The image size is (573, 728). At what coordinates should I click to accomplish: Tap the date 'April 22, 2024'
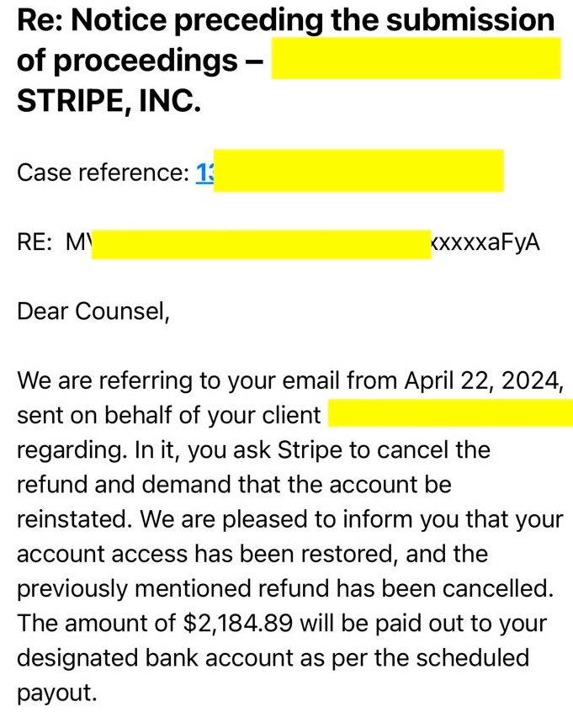coord(482,380)
